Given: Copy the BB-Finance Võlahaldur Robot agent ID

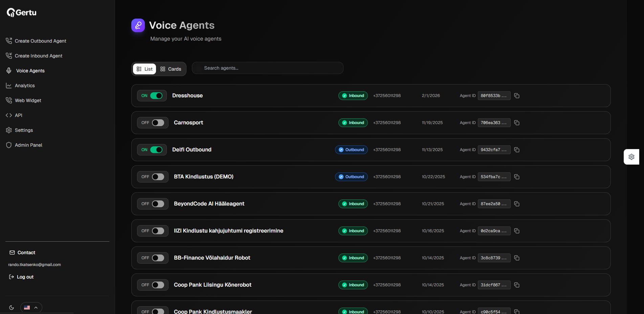Looking at the screenshot, I should coord(517,258).
